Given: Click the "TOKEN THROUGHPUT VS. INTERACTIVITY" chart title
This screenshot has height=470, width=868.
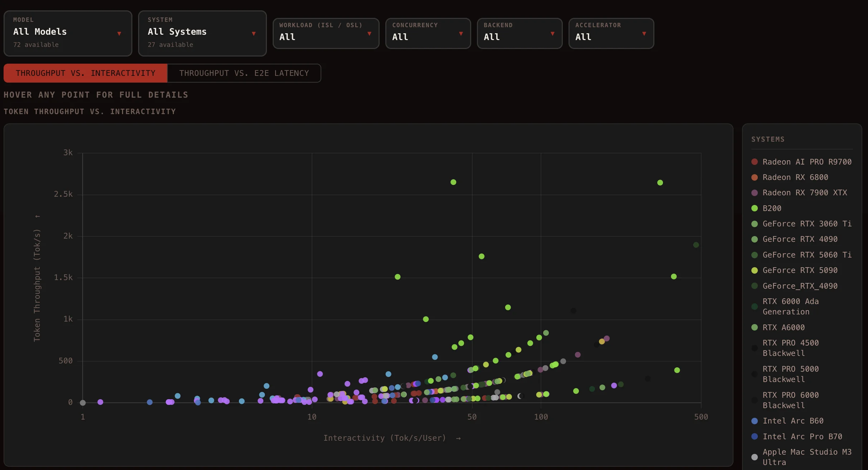Looking at the screenshot, I should (x=90, y=112).
